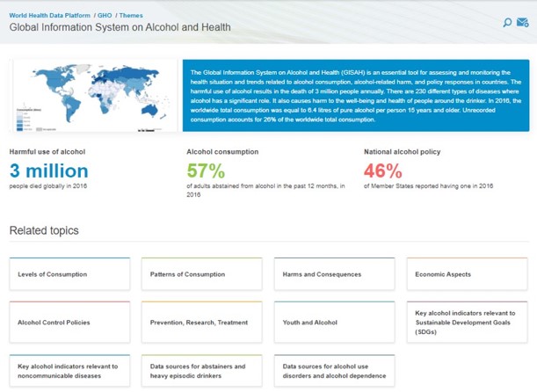Viewport: 537px width, 392px height.
Task: Open noncommunicable diseases key indicators card
Action: coord(69,371)
